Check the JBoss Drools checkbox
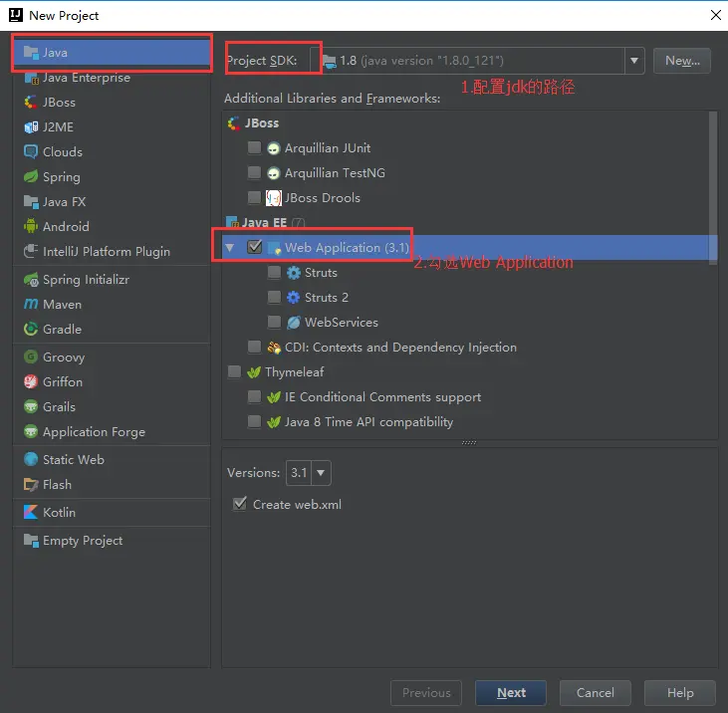The width and height of the screenshot is (728, 713). [254, 197]
